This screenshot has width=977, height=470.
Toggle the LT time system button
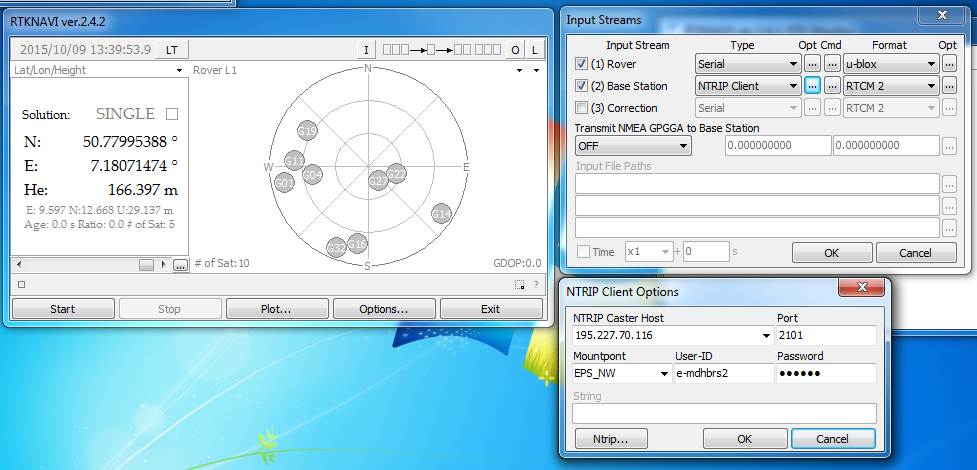[172, 50]
